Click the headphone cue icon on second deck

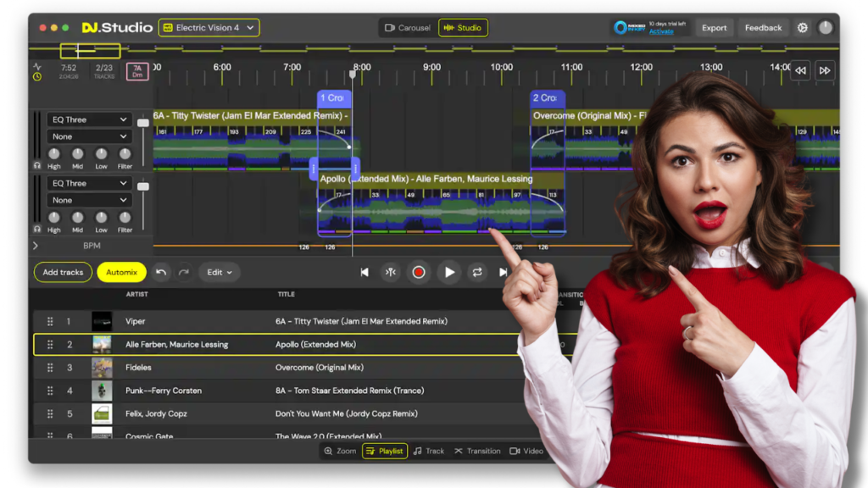tap(37, 229)
